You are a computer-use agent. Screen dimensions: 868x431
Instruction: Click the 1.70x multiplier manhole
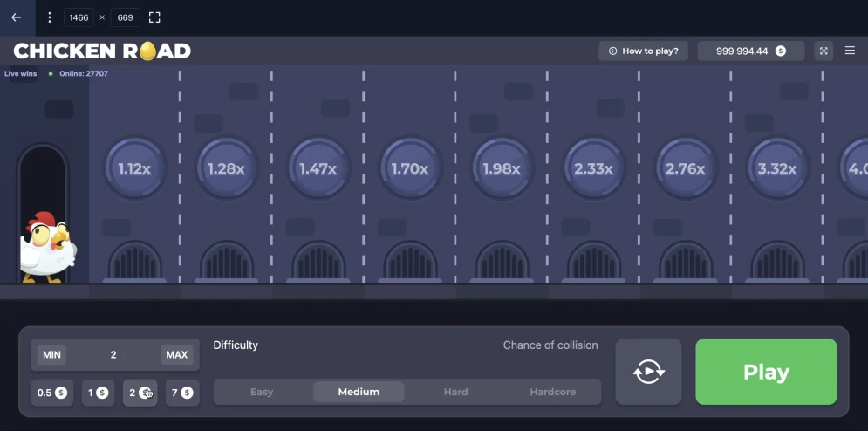410,168
